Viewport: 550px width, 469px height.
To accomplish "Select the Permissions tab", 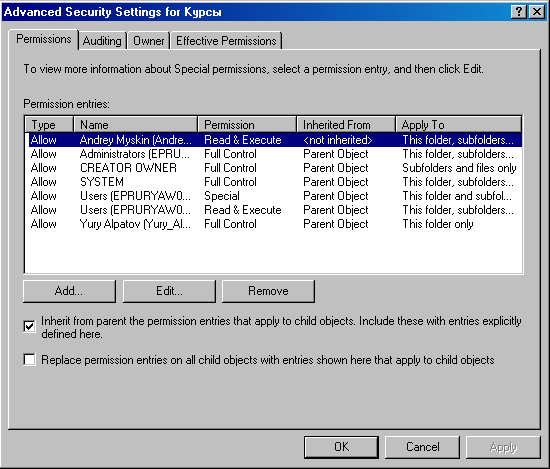I will coord(43,39).
